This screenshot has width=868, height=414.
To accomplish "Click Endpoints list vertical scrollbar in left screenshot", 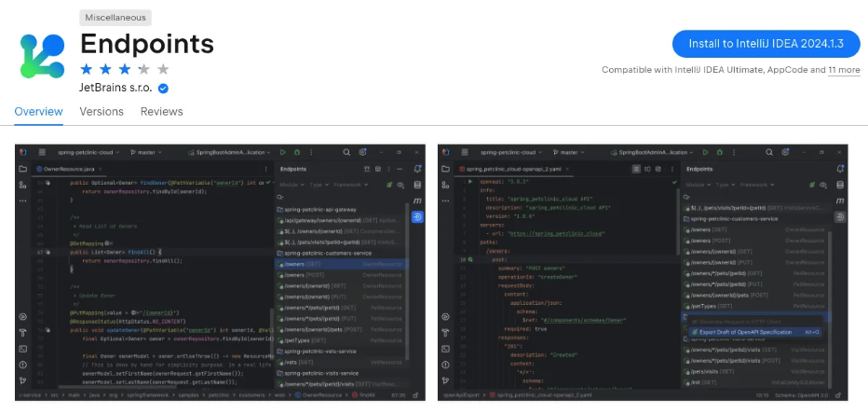I will click(x=409, y=280).
